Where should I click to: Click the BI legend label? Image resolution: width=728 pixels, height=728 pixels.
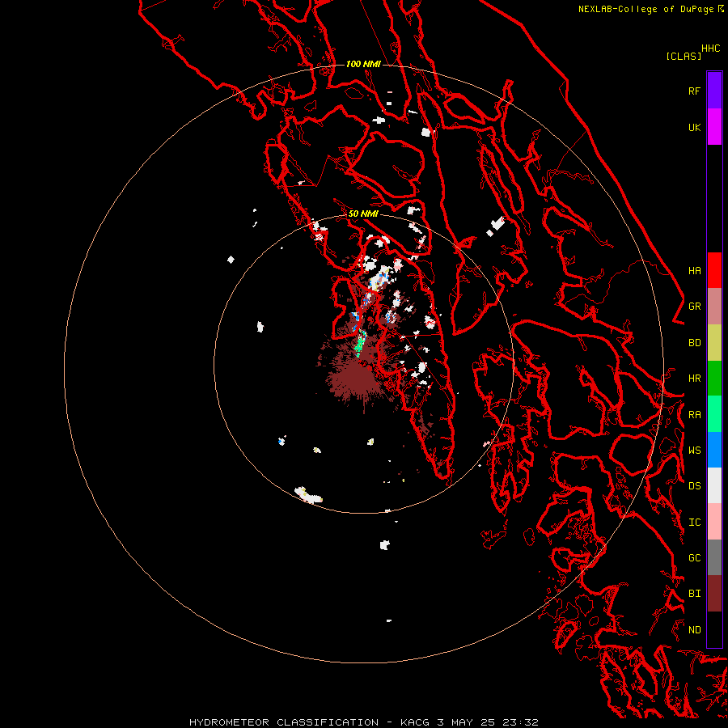(694, 594)
